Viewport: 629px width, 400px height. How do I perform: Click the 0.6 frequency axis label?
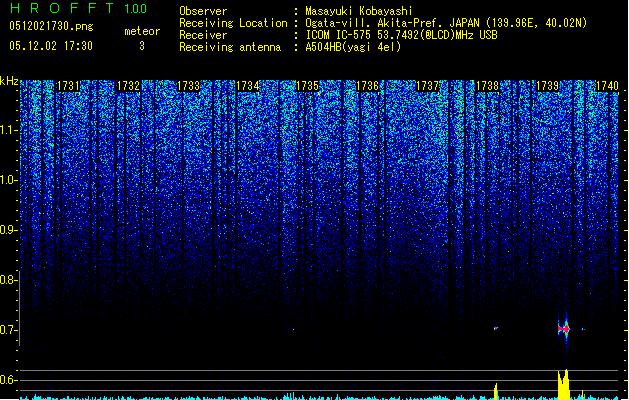pos(9,380)
